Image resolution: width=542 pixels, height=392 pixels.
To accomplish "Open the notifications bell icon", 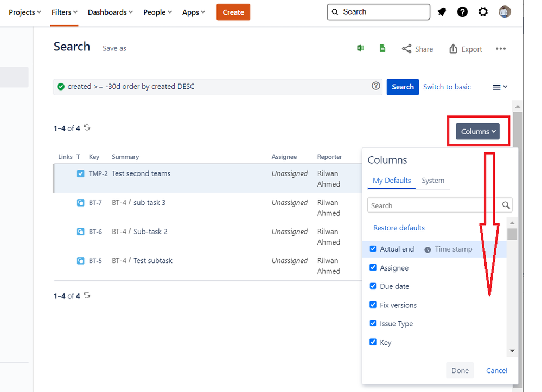I will tap(442, 12).
